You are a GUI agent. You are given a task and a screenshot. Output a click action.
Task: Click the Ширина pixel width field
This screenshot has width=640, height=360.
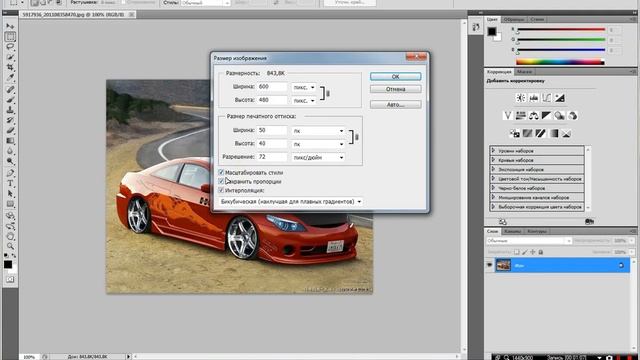tap(272, 87)
